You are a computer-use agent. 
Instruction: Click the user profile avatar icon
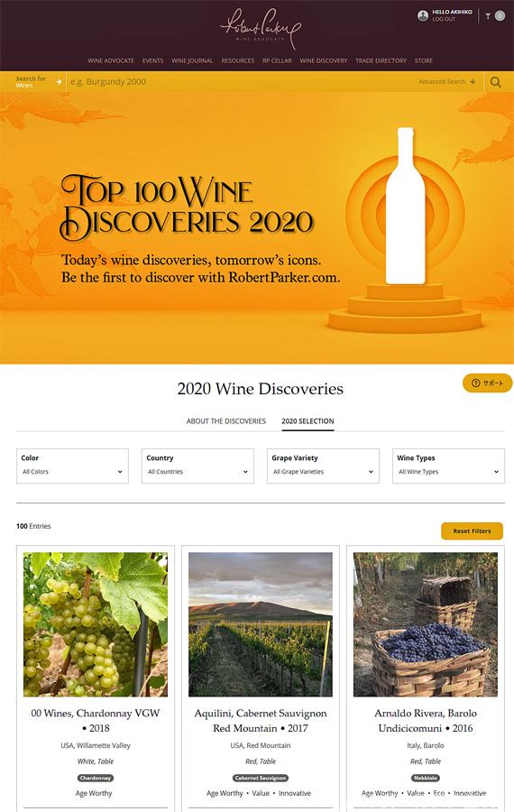[x=423, y=15]
